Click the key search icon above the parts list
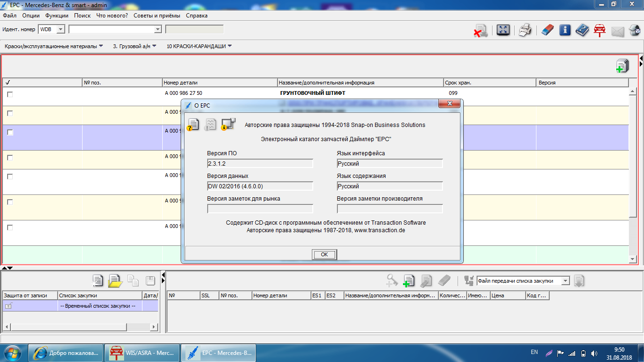Image resolution: width=644 pixels, height=362 pixels. (392, 281)
